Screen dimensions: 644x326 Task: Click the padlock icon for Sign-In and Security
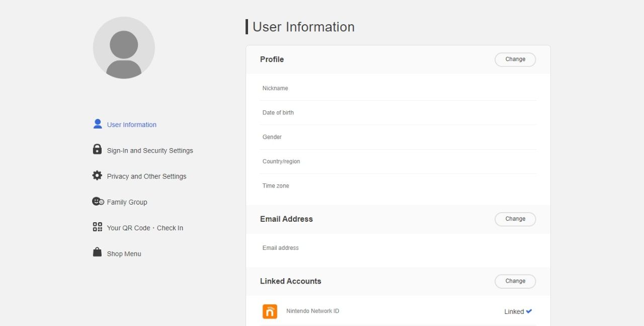[97, 150]
